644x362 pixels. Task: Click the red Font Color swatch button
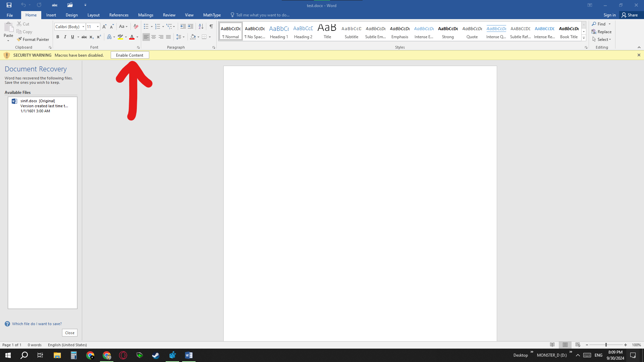click(x=132, y=37)
